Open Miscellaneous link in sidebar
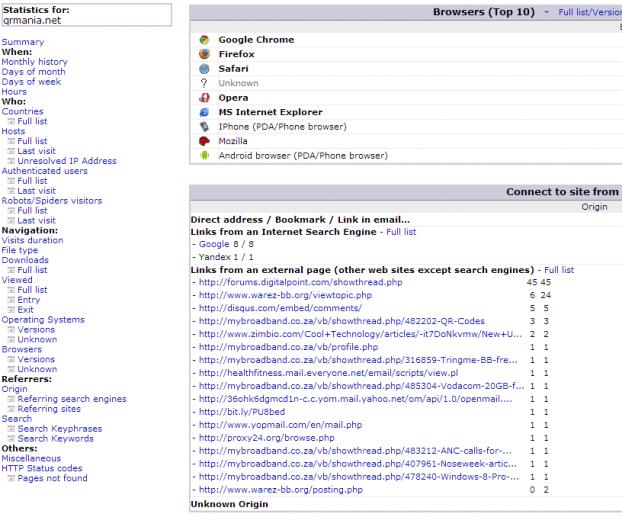Viewport: 622px width, 530px height. (31, 459)
